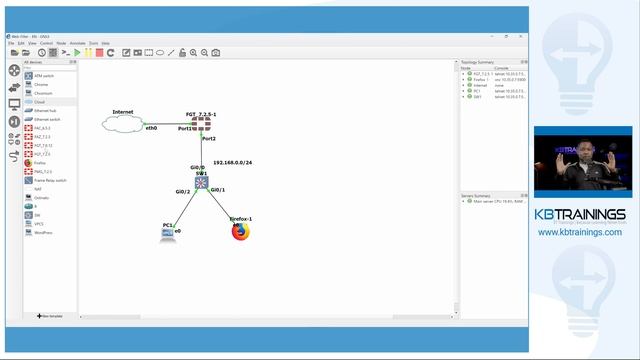
Task: Open the Edit menu
Action: point(21,43)
